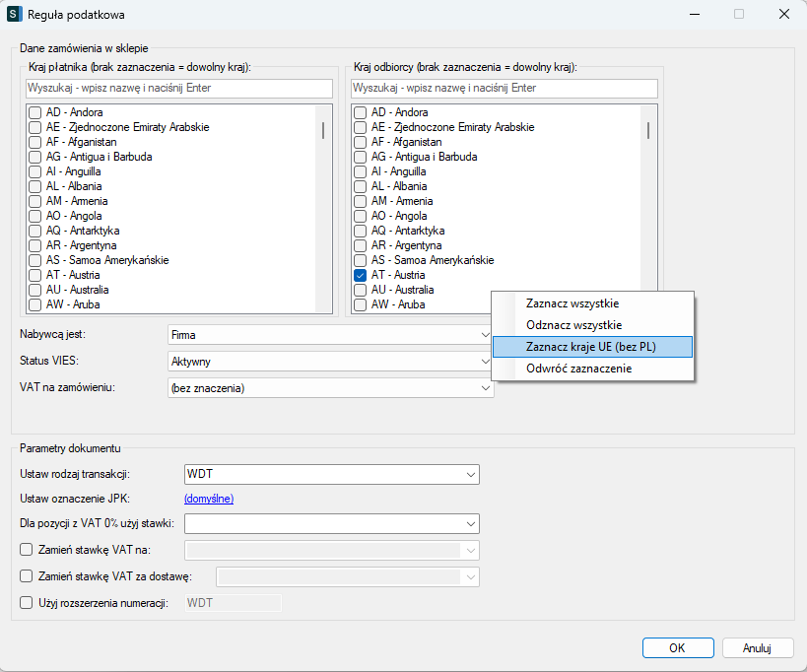Choose Odznacz wszystkie menu entry
This screenshot has height=672, width=807.
tap(573, 325)
